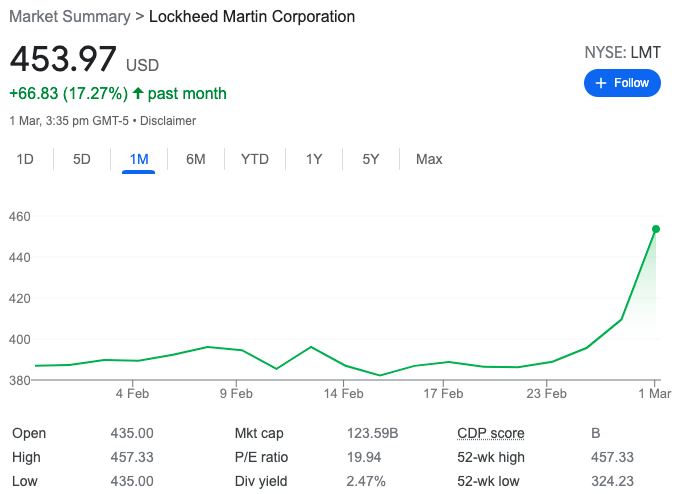Select the 5D chart range tab
Viewport: 676px width, 494px height.
pyautogui.click(x=82, y=159)
